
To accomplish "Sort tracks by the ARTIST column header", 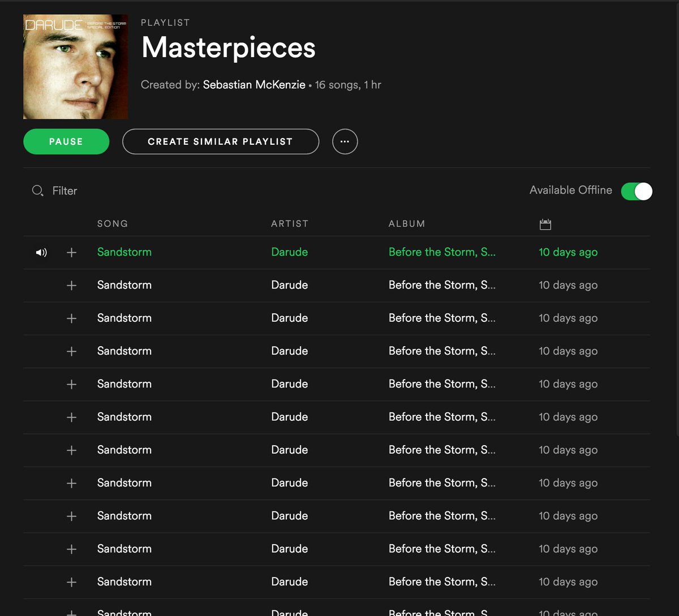I will (x=290, y=223).
